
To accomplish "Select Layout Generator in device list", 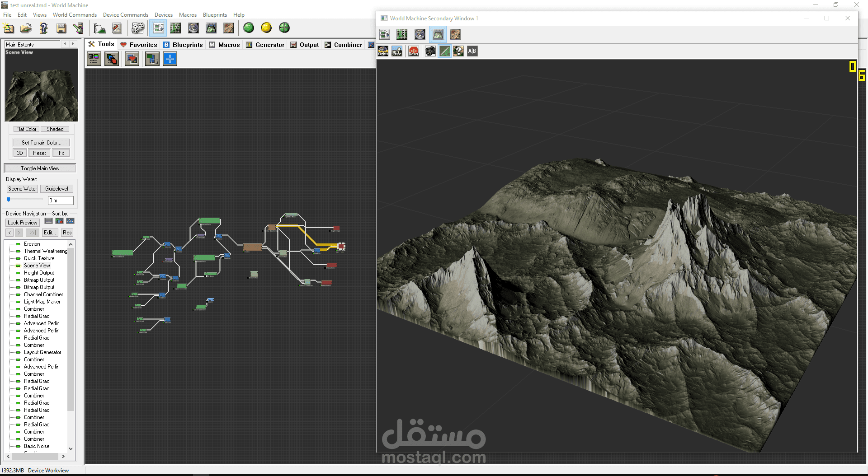I will coord(42,352).
